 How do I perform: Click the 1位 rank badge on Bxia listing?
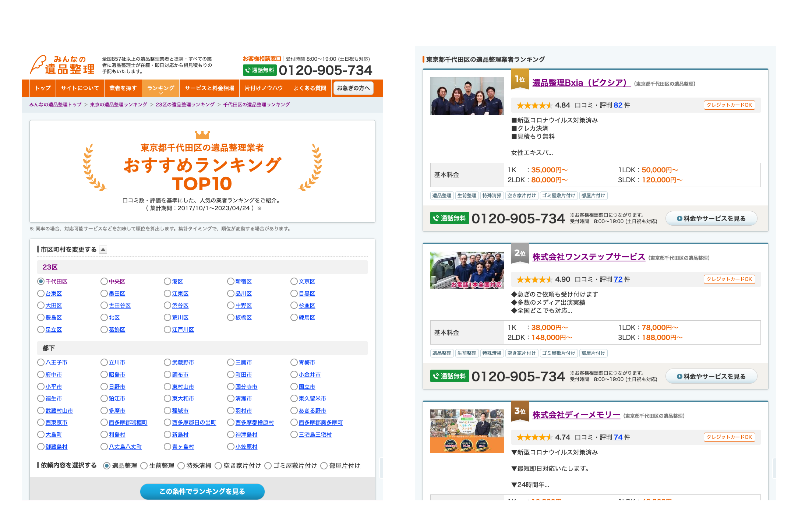(x=520, y=79)
